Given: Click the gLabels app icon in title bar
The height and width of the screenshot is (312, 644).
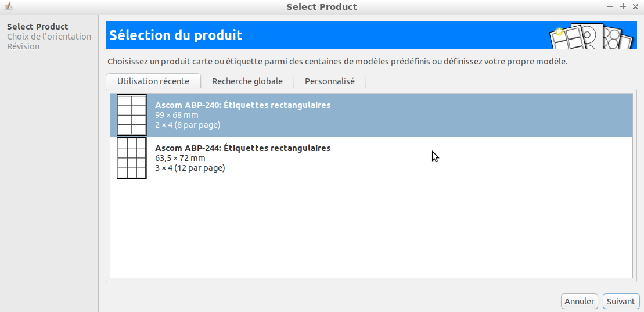Looking at the screenshot, I should (x=8, y=6).
